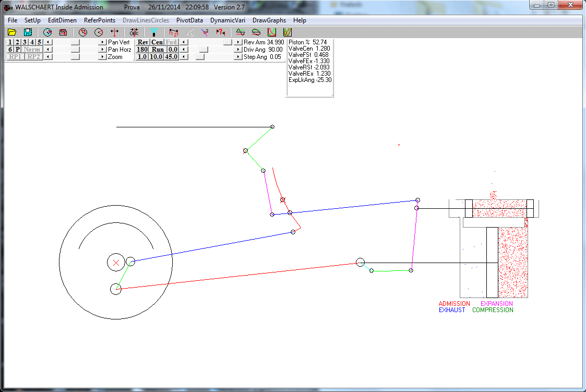Click Rev Arm right scroll arrow

tap(238, 42)
